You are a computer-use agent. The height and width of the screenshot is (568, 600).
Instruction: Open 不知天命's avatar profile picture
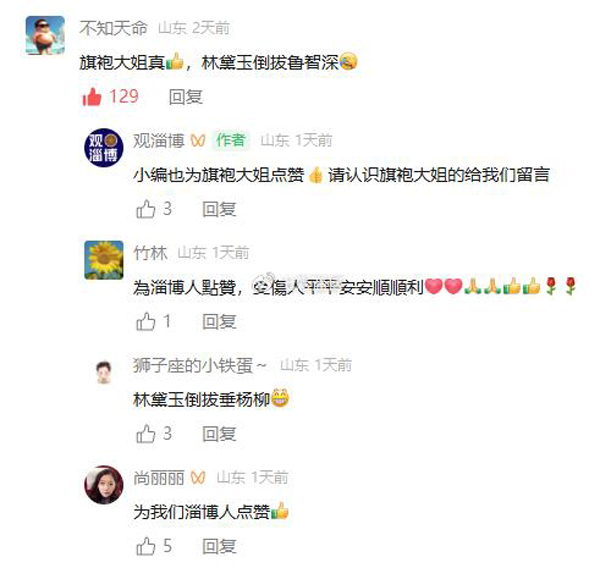[x=45, y=35]
